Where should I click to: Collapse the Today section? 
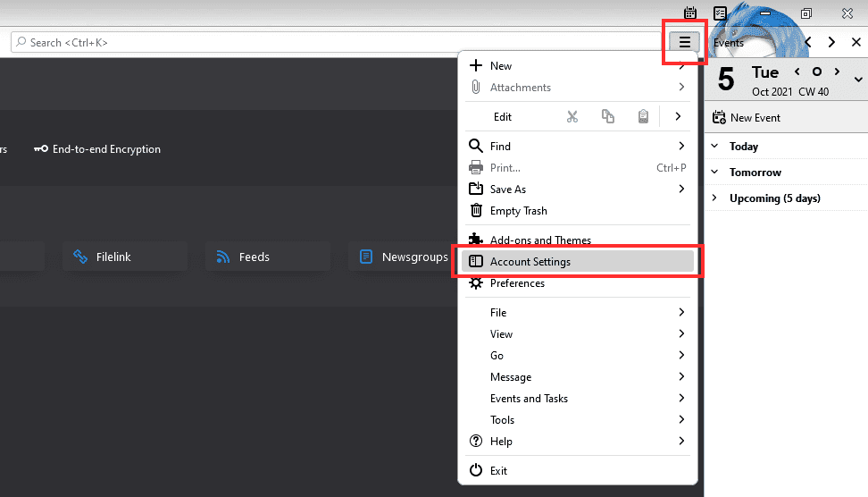pos(714,147)
